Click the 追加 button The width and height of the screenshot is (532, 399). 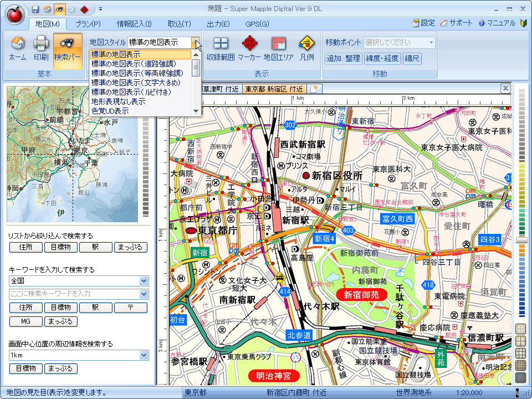point(334,58)
